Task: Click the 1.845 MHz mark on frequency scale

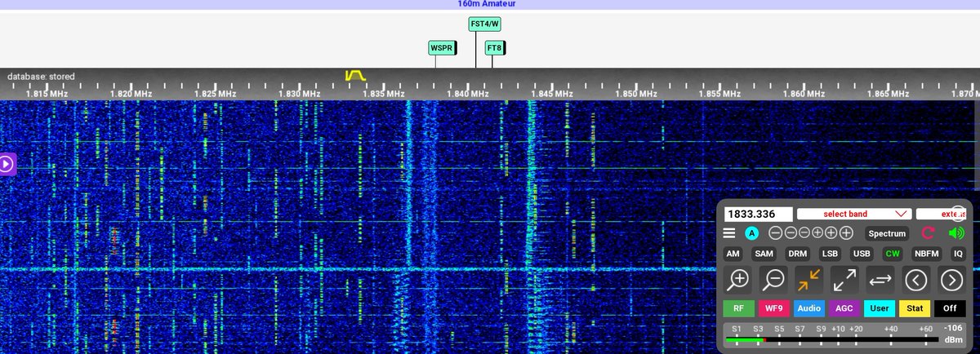Action: point(551,94)
